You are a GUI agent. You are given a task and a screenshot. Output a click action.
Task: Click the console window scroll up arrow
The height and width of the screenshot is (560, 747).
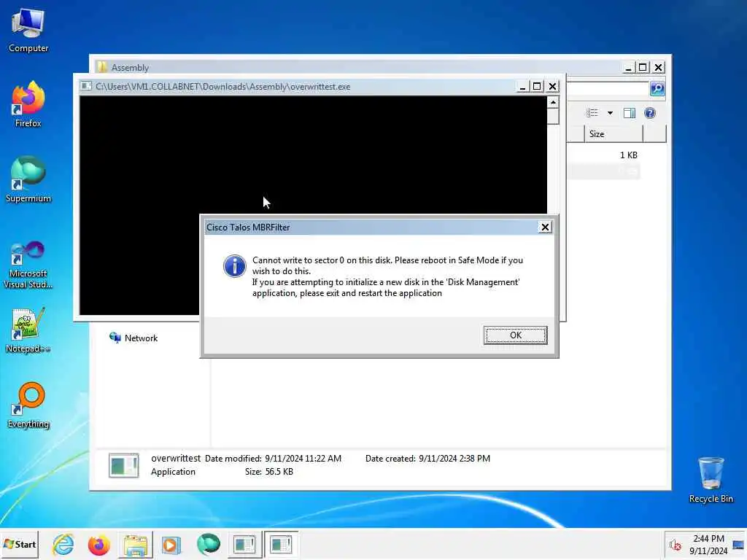(x=553, y=102)
